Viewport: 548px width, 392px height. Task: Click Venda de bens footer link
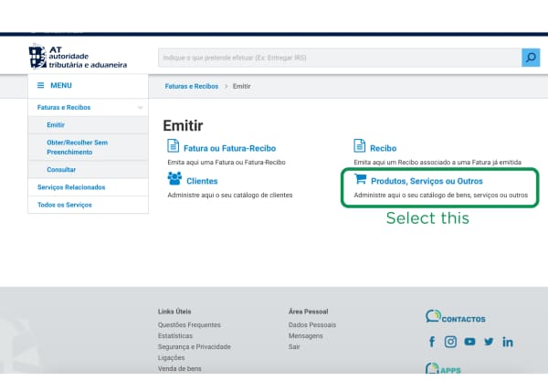click(x=180, y=368)
